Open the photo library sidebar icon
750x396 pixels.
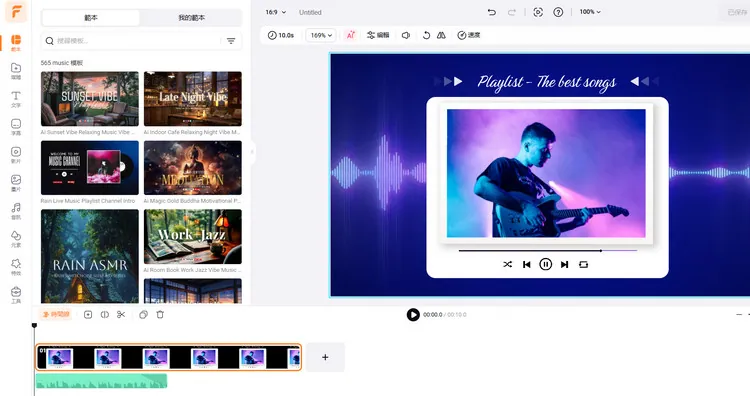coord(16,183)
